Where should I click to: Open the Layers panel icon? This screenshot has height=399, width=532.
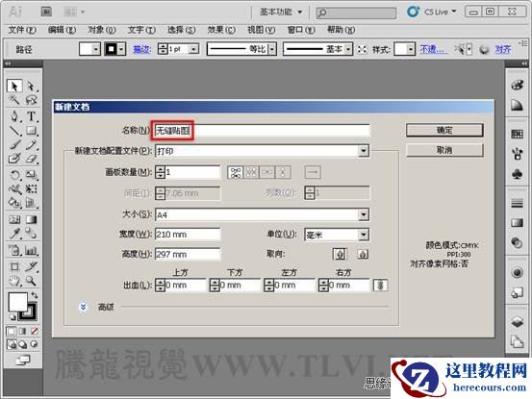tap(517, 321)
